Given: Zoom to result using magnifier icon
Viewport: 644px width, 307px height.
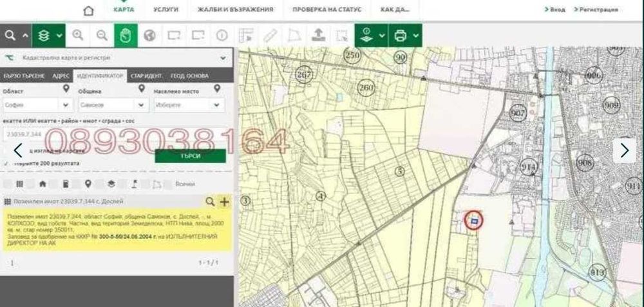Looking at the screenshot, I should (210, 202).
